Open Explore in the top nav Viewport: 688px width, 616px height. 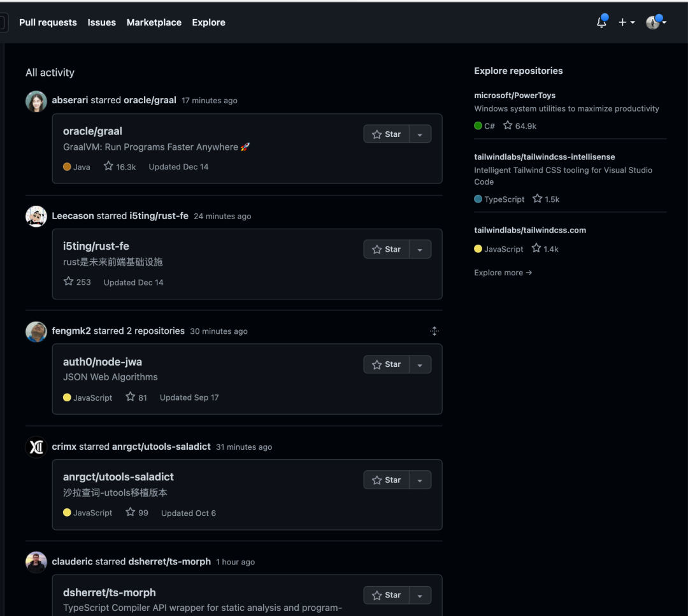(x=208, y=22)
